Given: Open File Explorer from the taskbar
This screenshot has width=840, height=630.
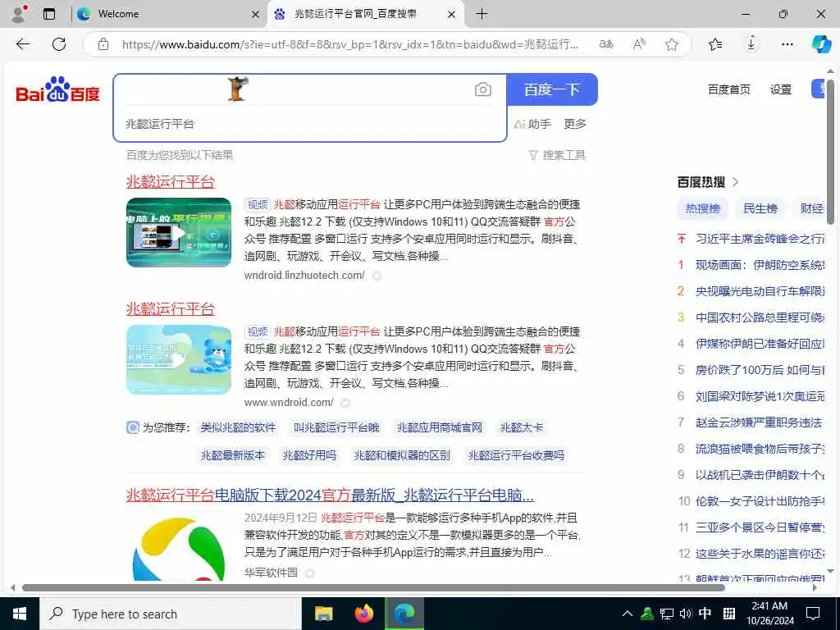Looking at the screenshot, I should point(323,614).
